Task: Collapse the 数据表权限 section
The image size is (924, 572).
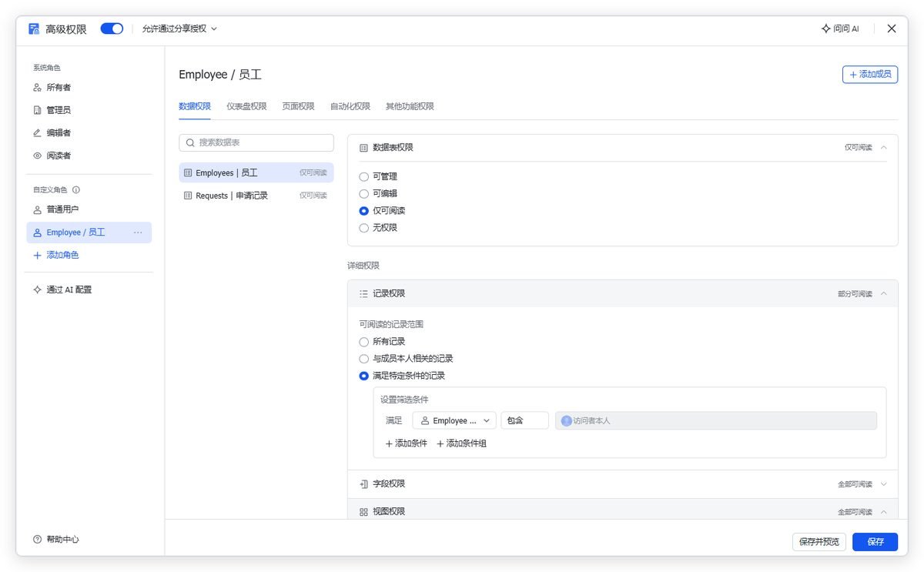Action: point(883,147)
